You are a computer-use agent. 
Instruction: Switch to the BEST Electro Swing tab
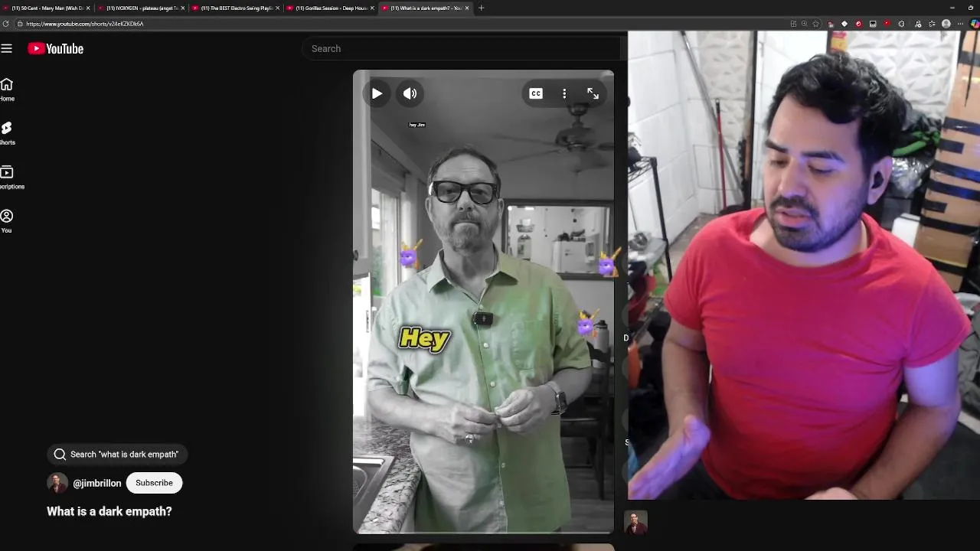click(x=234, y=8)
